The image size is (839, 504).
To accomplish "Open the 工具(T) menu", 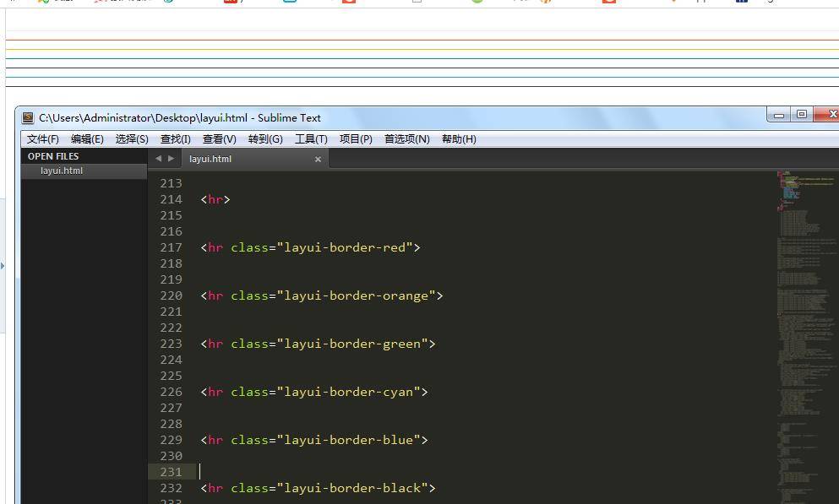I will (x=311, y=139).
